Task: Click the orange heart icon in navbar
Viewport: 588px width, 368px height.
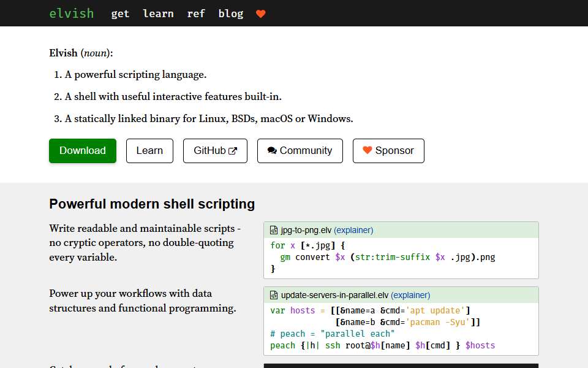Action: pos(261,14)
